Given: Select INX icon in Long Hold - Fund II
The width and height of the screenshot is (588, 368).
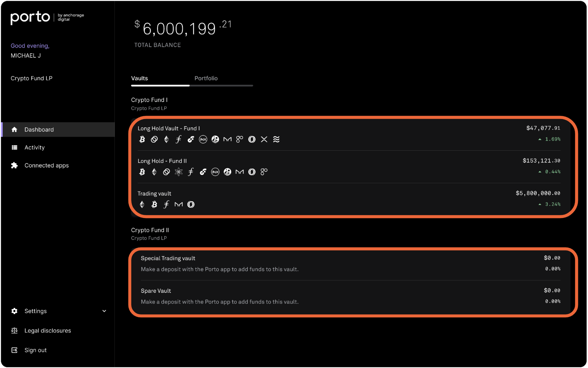Looking at the screenshot, I should (215, 172).
